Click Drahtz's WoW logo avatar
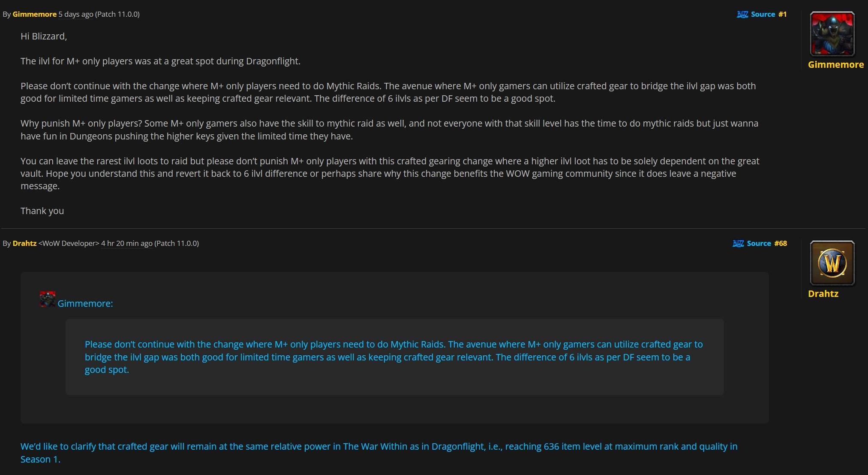 pos(832,263)
